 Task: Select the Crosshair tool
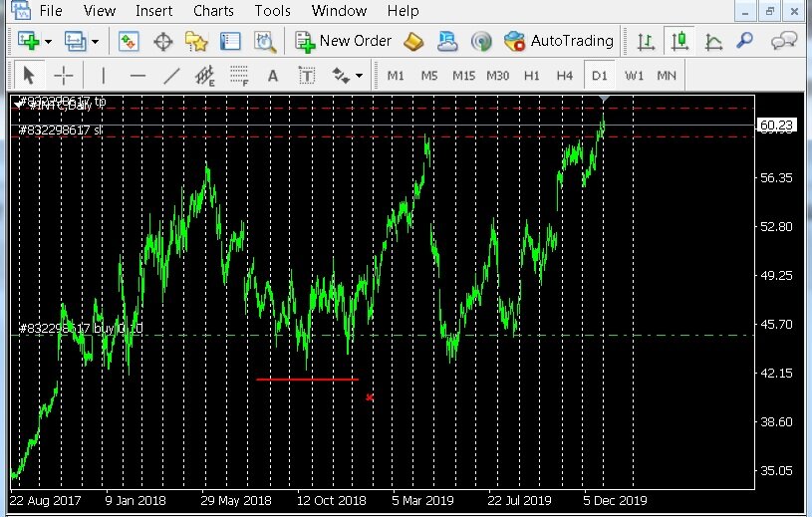[x=64, y=76]
